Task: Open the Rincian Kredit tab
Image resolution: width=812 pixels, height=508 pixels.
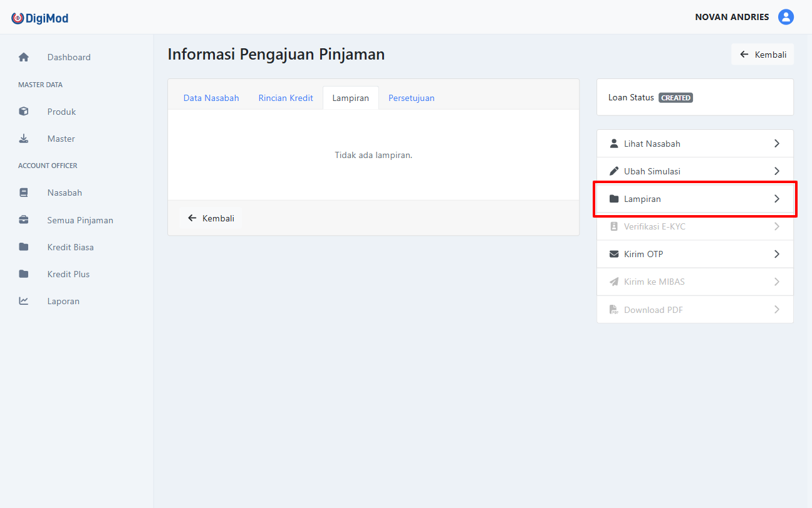Action: click(286, 98)
